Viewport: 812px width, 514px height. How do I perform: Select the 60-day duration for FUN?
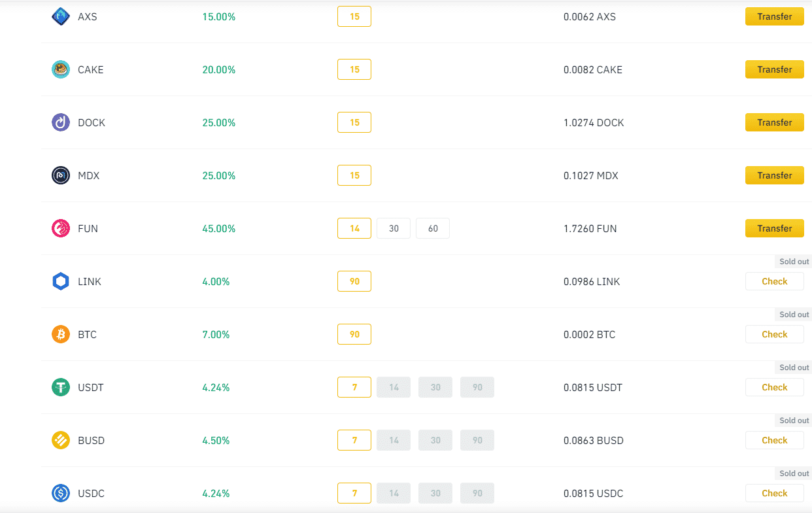click(433, 228)
